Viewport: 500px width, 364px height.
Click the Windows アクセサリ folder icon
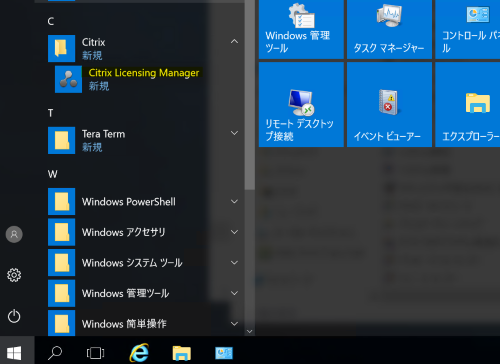[x=61, y=232]
